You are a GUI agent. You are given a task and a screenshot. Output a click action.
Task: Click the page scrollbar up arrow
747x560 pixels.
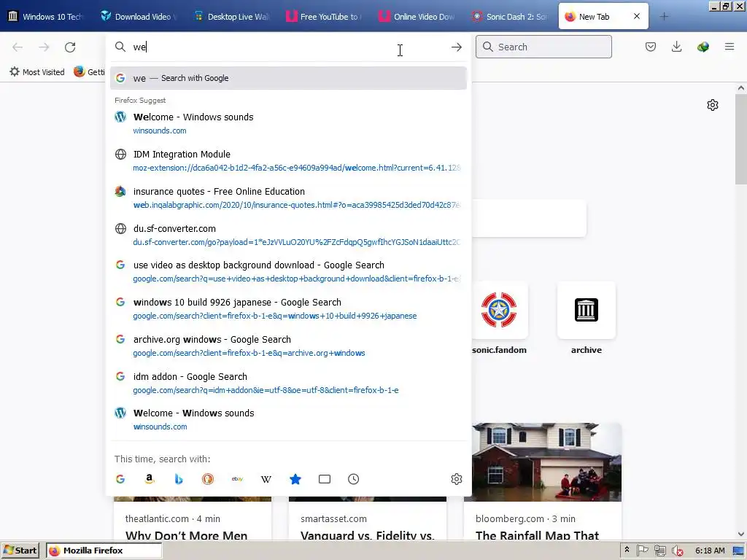click(741, 88)
